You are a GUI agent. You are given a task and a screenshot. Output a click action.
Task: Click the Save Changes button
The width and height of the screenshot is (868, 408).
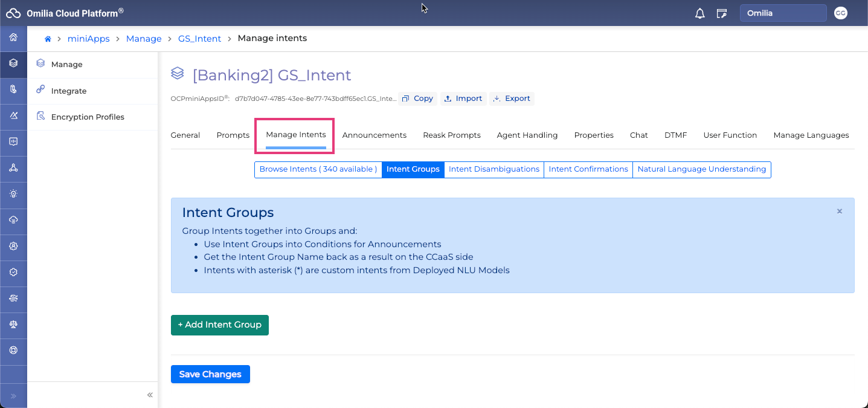[210, 374]
